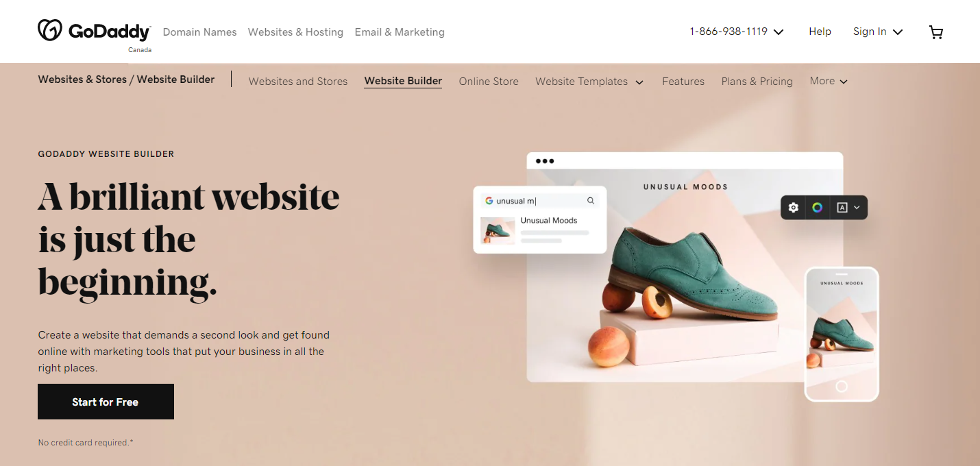Tap the phone mockup home button
The height and width of the screenshot is (466, 980).
point(842,387)
